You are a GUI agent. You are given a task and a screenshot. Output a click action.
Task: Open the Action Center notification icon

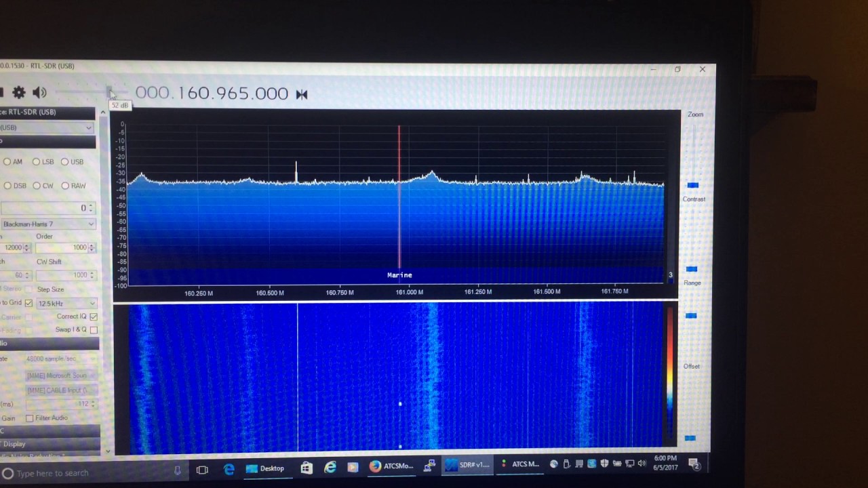click(694, 464)
